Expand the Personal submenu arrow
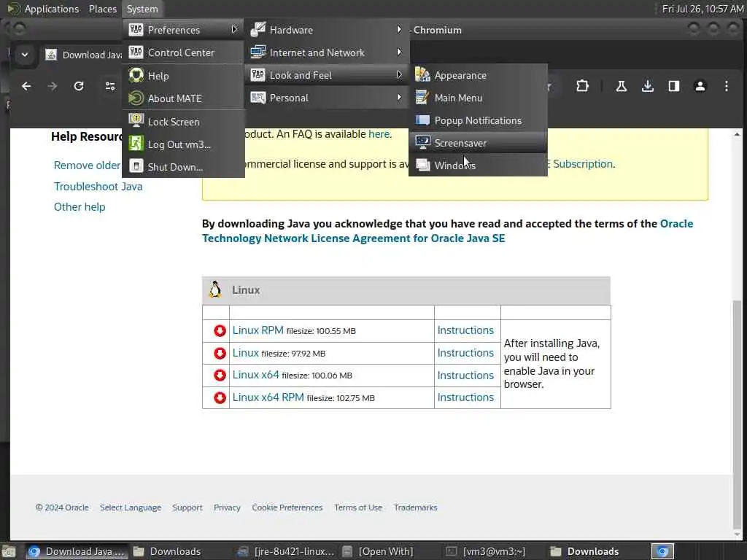 (x=399, y=98)
